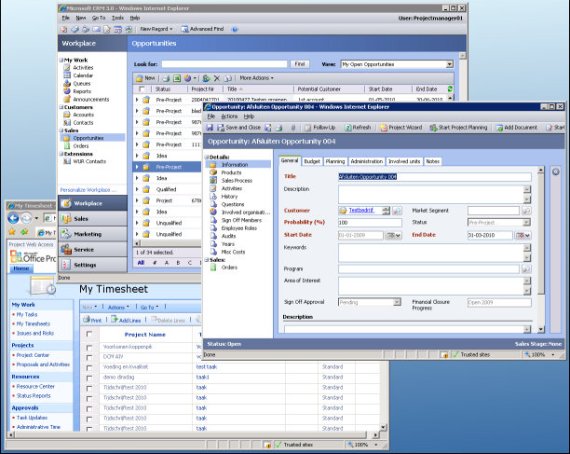Open Start Date calendar picker

[x=393, y=236]
